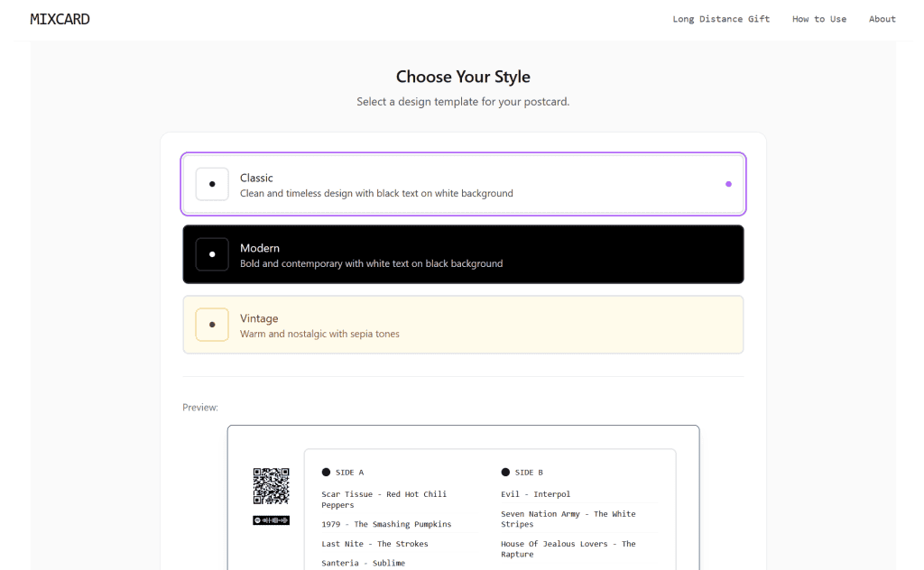Open the About page
Image resolution: width=924 pixels, height=570 pixels.
[x=882, y=19]
